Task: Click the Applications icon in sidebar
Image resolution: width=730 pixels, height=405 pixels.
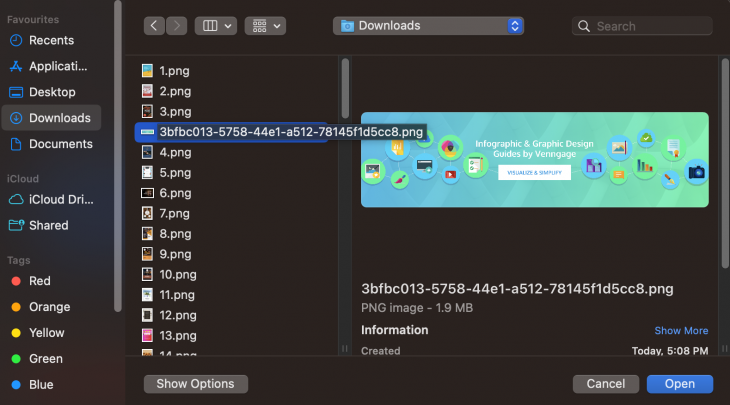Action: [16, 66]
